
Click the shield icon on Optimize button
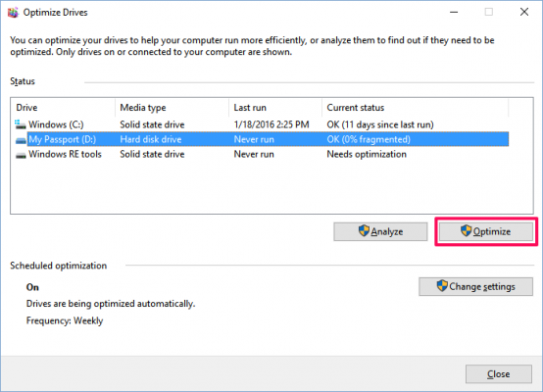click(x=467, y=230)
